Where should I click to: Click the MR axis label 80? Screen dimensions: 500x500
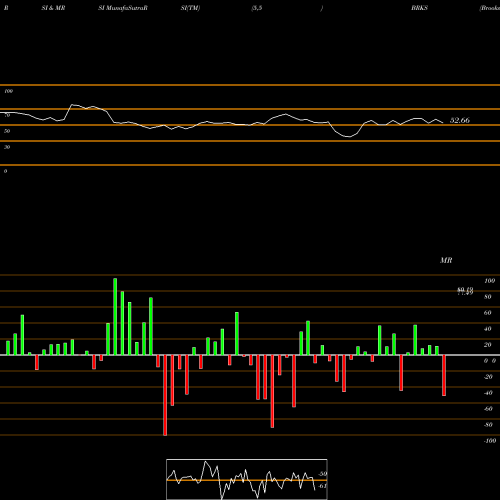pos(488,297)
